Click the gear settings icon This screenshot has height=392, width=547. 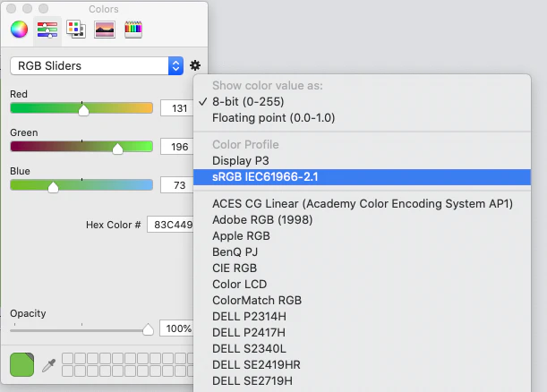click(195, 65)
